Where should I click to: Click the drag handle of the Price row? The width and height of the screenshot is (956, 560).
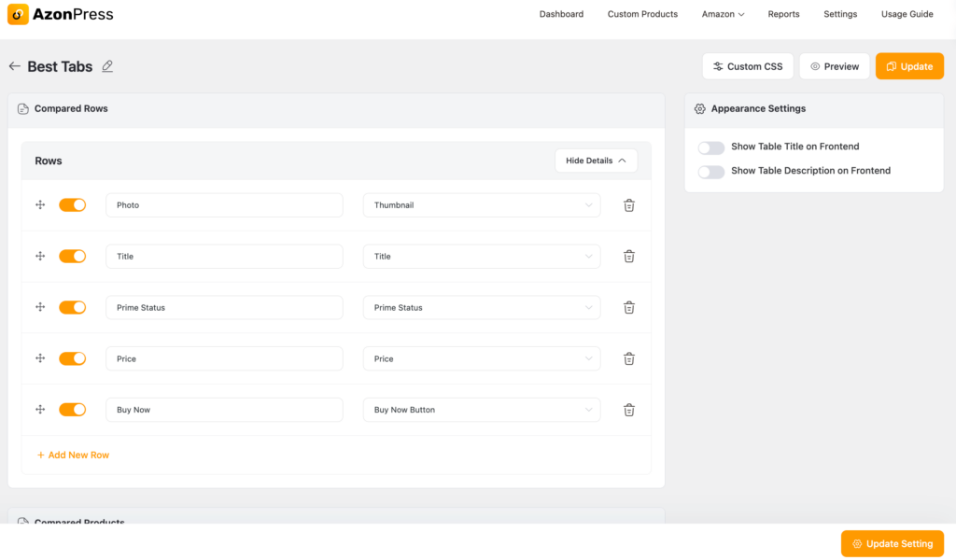tap(40, 358)
